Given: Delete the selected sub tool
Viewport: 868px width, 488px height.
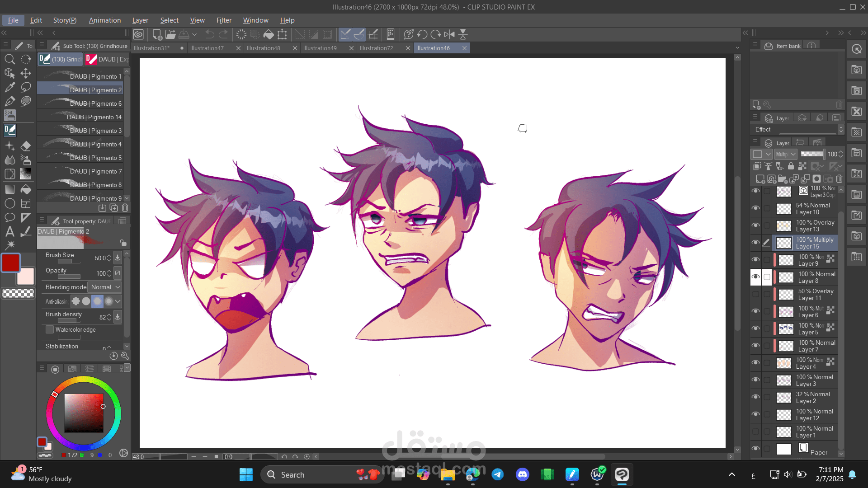Looking at the screenshot, I should (x=125, y=208).
